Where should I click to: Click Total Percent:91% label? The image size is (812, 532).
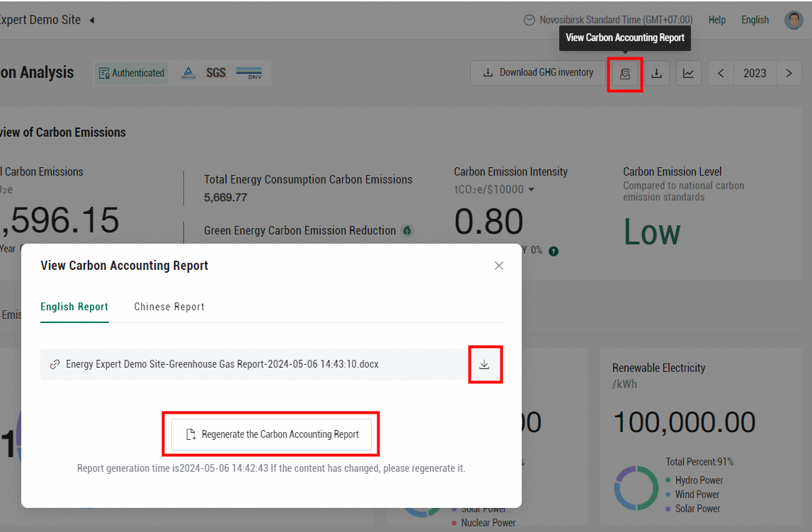pos(699,462)
